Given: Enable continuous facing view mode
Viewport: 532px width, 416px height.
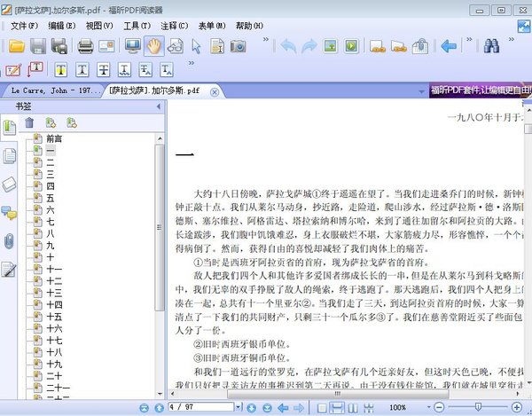Looking at the screenshot, I should [x=369, y=407].
